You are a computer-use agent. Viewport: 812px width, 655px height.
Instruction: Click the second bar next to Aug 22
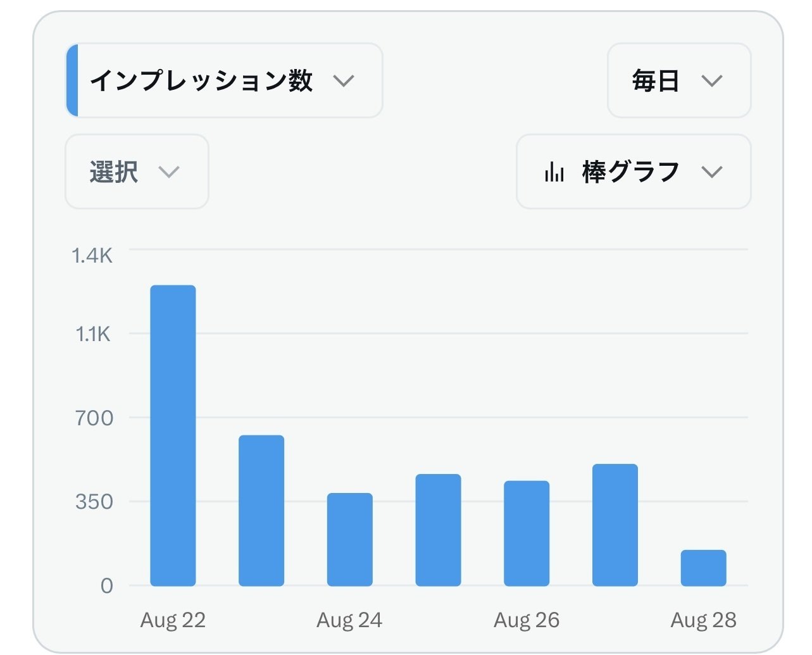pos(260,509)
